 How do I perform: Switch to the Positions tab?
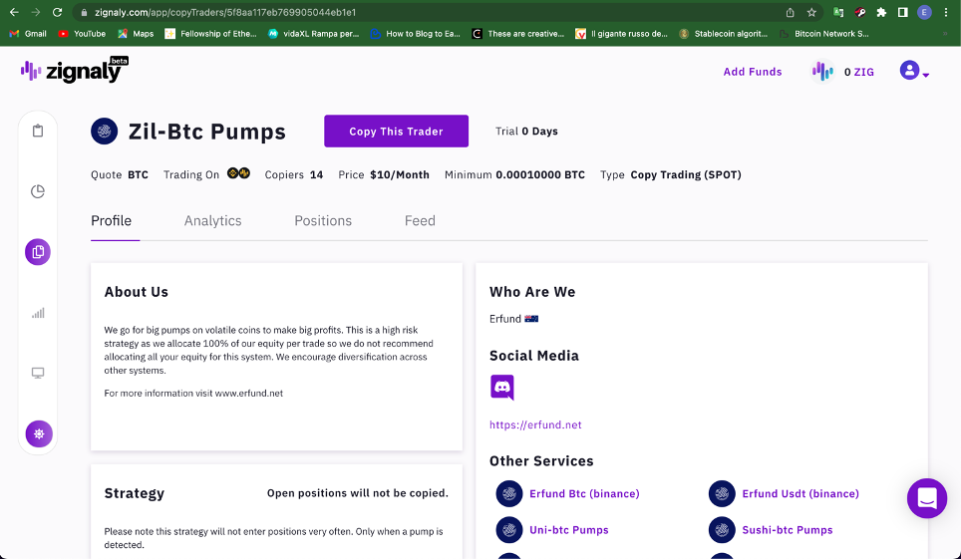pyautogui.click(x=323, y=220)
